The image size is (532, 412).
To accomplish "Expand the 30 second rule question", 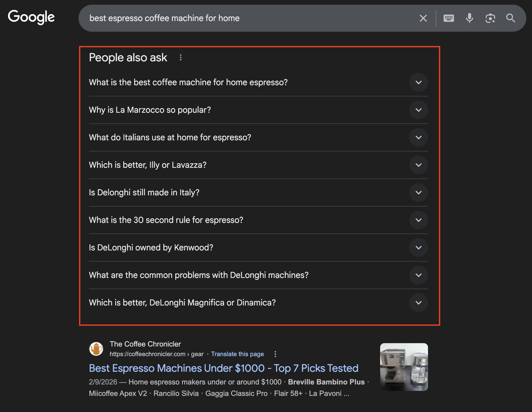I will click(x=418, y=220).
